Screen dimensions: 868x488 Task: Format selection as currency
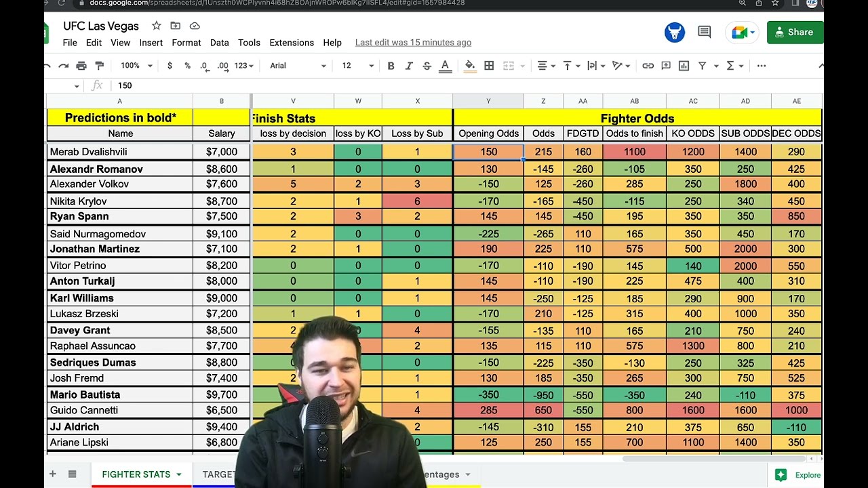[170, 66]
